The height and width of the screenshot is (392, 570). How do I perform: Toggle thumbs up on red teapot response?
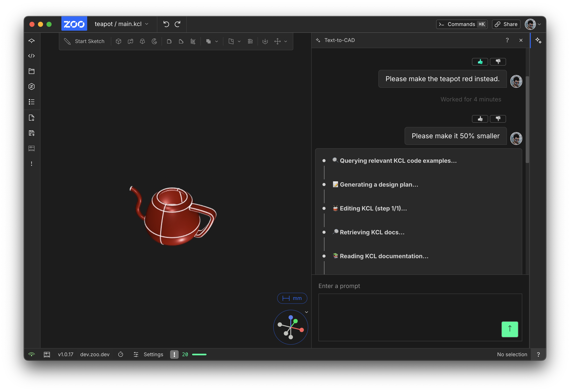[480, 62]
